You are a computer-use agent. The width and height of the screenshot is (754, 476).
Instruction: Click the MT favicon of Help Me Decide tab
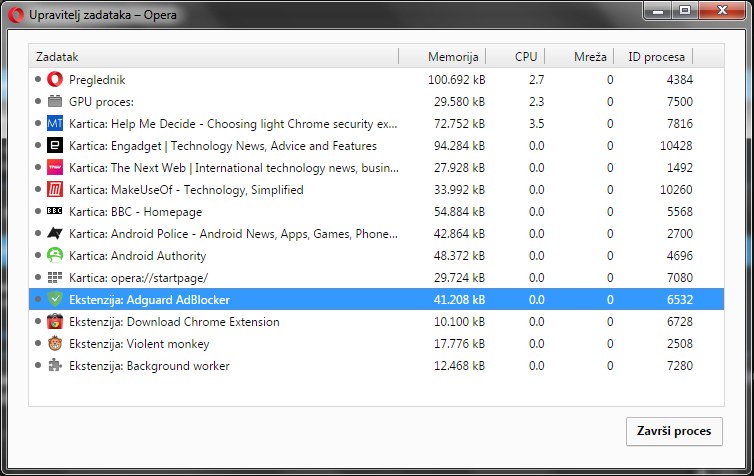coord(55,124)
